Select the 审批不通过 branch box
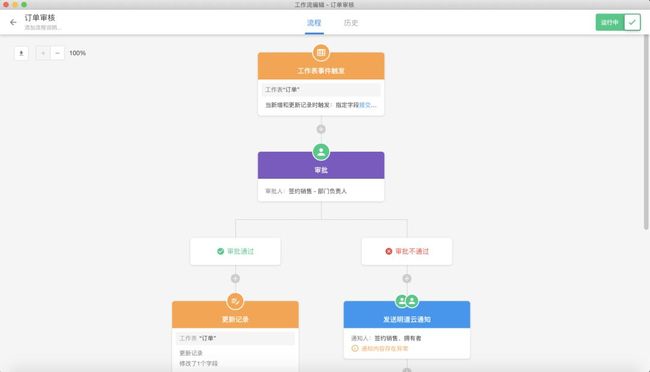This screenshot has width=650, height=372. [407, 251]
